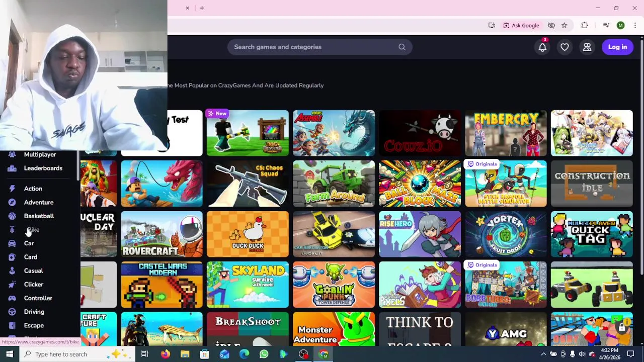Click the magnifier icon in the search box
Viewport: 644px width, 362px height.
pyautogui.click(x=402, y=47)
